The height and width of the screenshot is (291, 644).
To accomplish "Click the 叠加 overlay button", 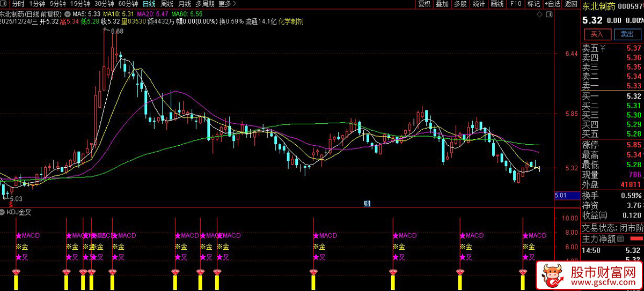I will (x=442, y=4).
